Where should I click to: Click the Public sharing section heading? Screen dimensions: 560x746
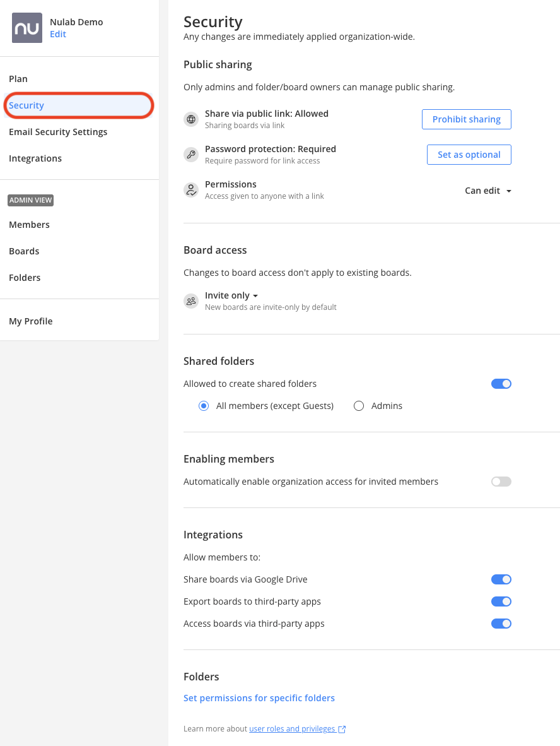tap(218, 65)
